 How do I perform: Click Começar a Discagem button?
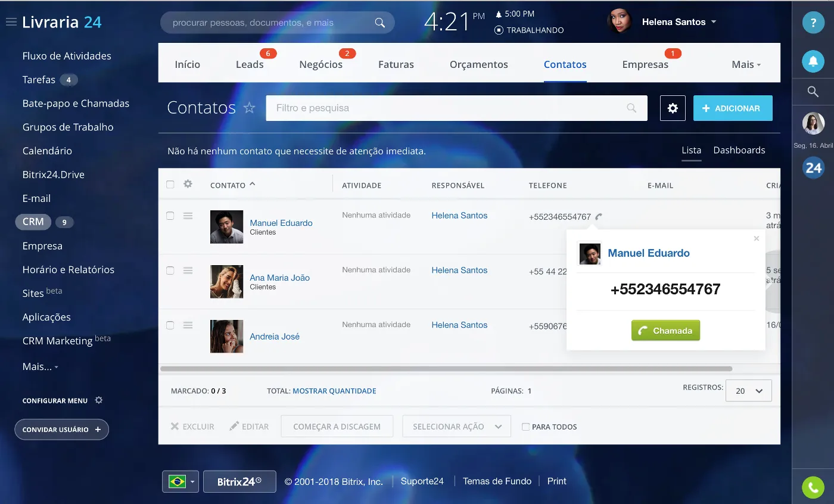[337, 427]
